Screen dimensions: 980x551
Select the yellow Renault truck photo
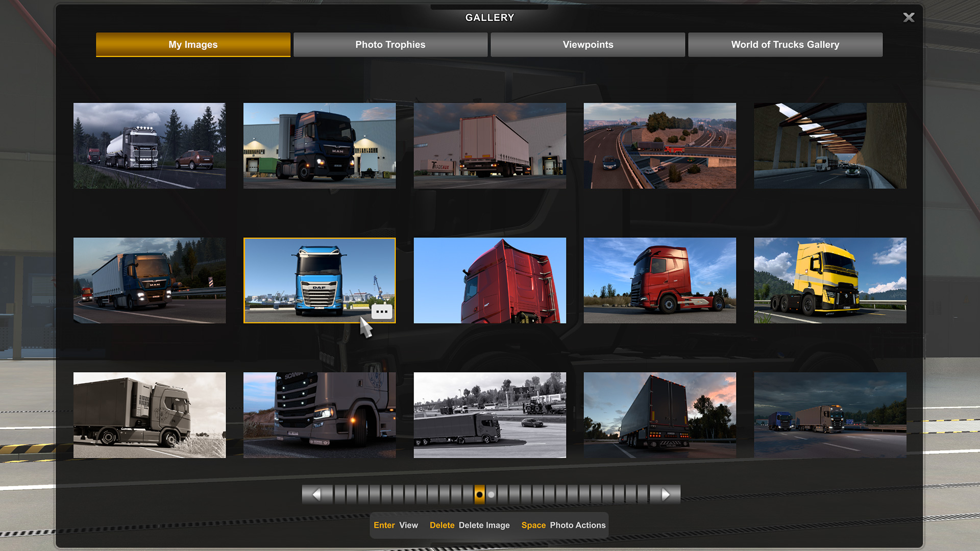(x=830, y=280)
